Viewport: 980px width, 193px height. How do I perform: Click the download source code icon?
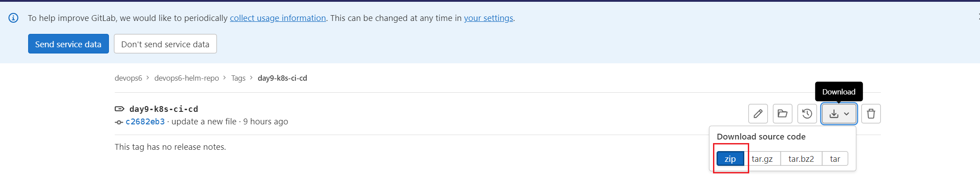click(x=834, y=114)
